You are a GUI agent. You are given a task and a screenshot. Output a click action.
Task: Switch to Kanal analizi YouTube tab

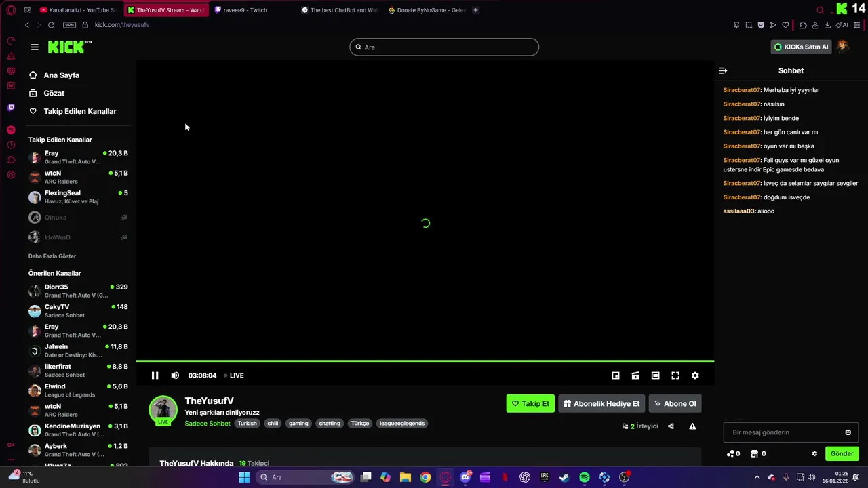[x=78, y=10]
